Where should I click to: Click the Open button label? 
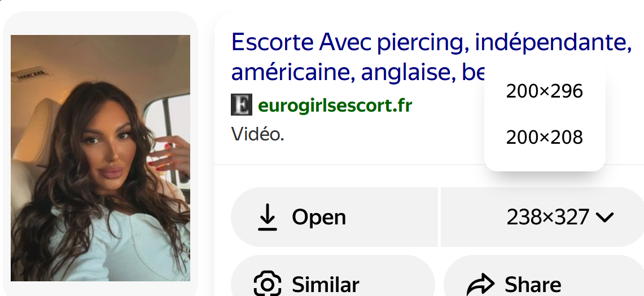point(319,217)
